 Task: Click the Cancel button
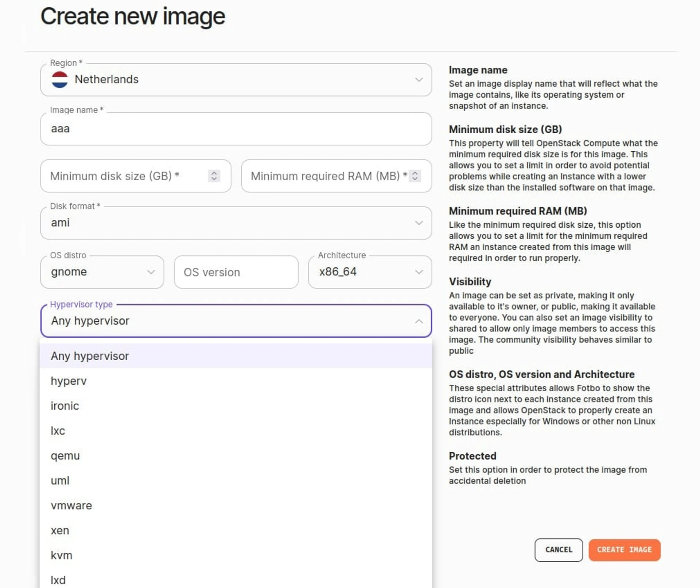pyautogui.click(x=559, y=550)
